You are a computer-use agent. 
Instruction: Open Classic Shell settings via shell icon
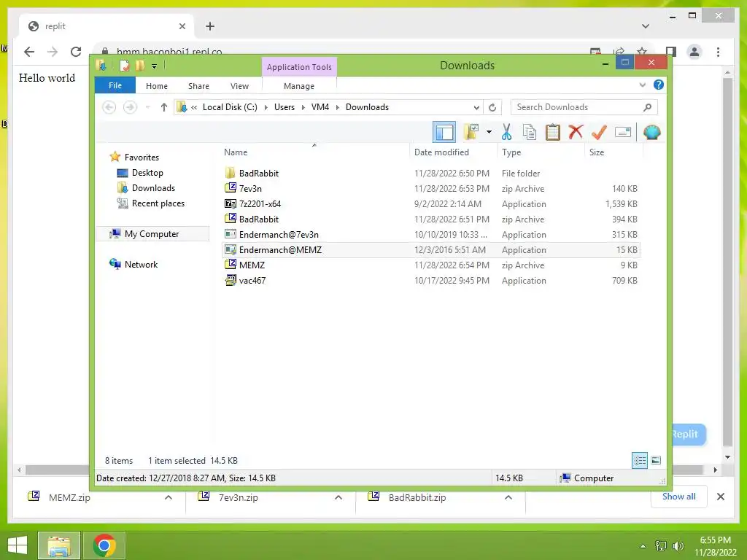[651, 132]
